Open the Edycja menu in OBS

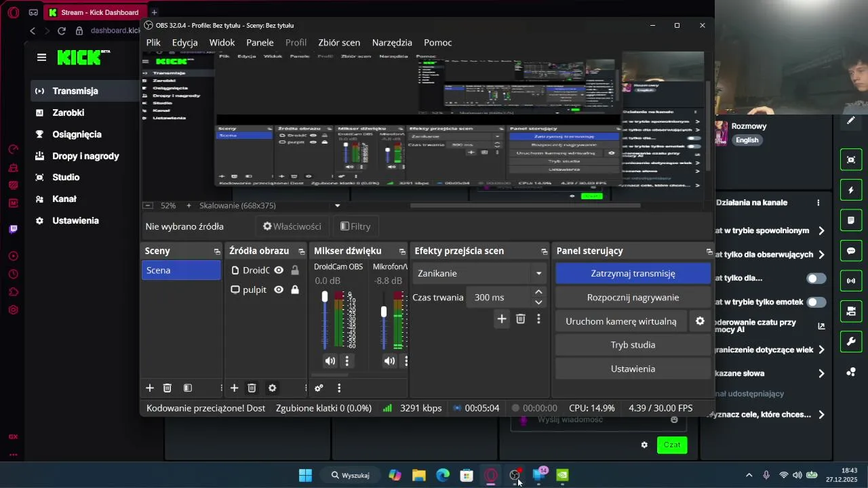[185, 43]
